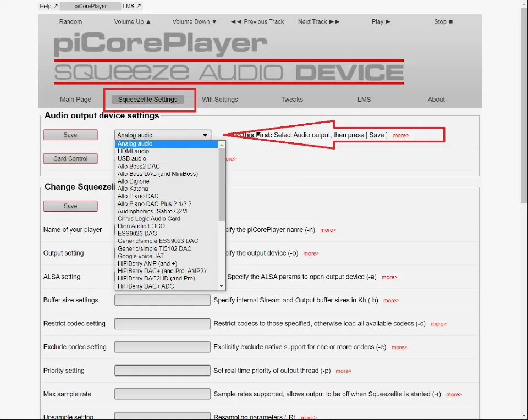Select the piCorePlayer top tab
The height and width of the screenshot is (420, 528).
tap(90, 6)
